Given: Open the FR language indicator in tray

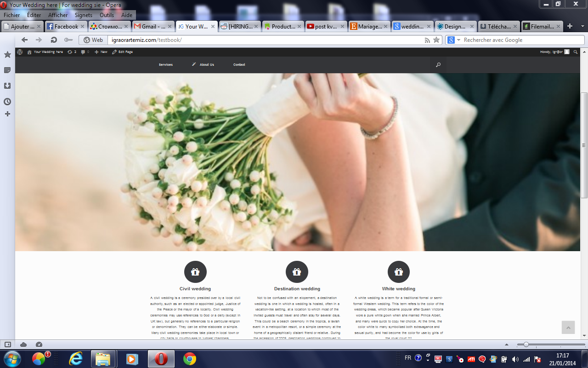Looking at the screenshot, I should pos(408,357).
